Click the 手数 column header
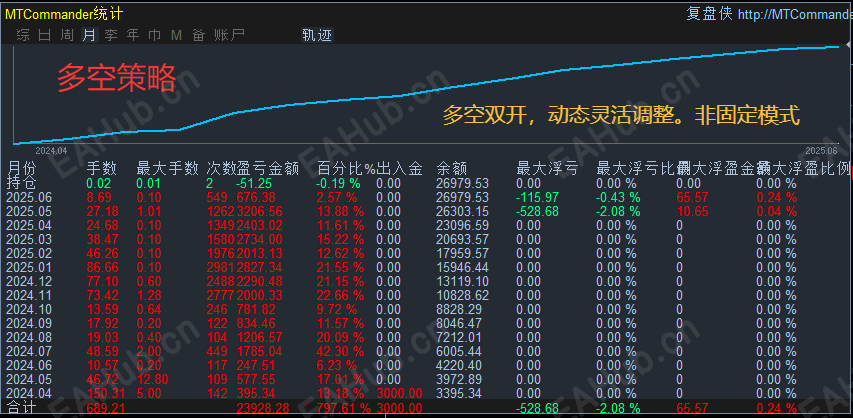 click(x=102, y=169)
